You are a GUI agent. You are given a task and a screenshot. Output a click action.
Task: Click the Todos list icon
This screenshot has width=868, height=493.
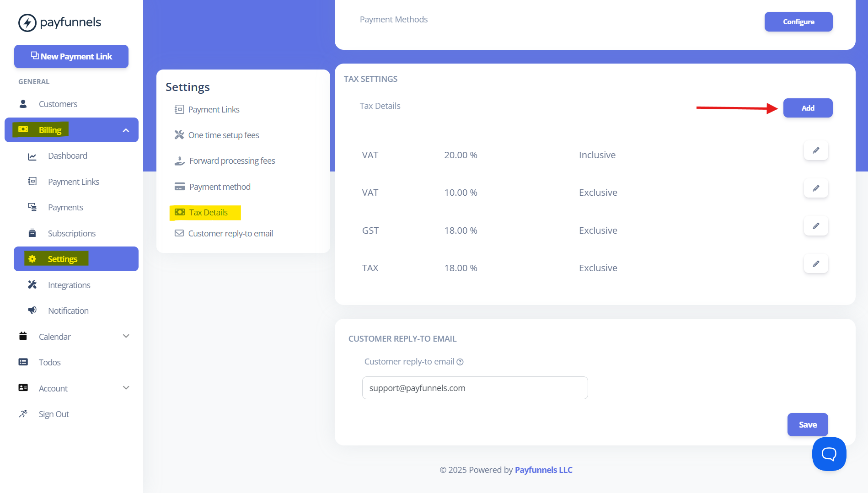click(x=23, y=362)
